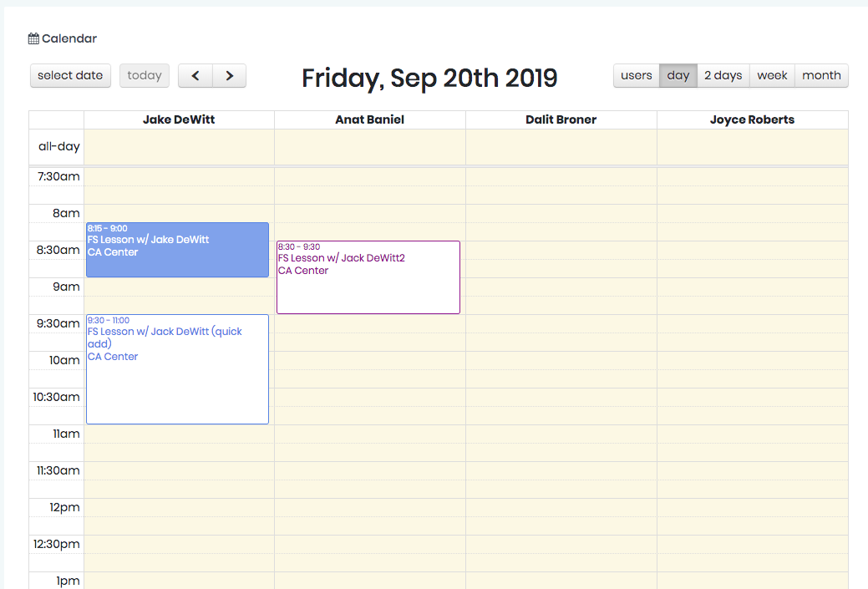This screenshot has height=589, width=868.
Task: Click the calendar icon beside Calendar heading
Action: tap(33, 38)
